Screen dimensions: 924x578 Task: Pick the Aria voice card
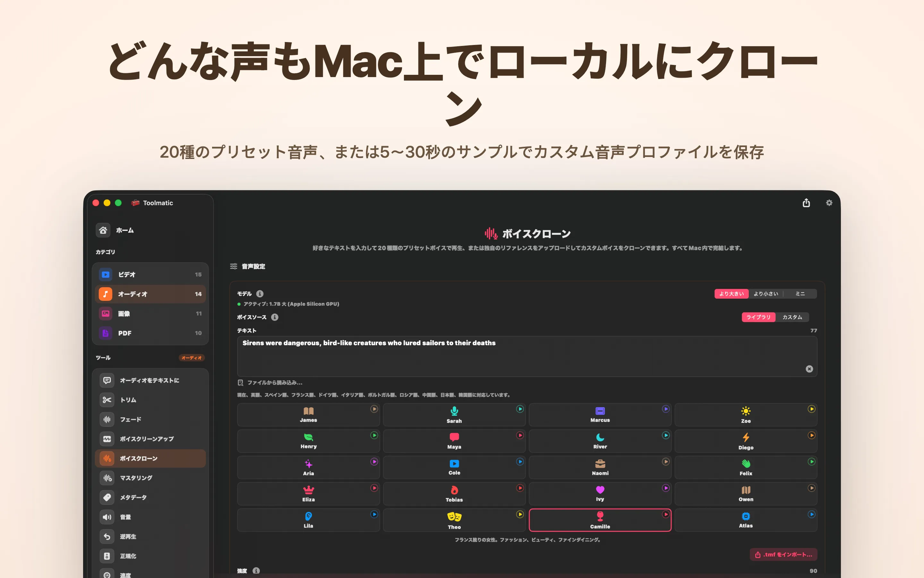tap(308, 468)
